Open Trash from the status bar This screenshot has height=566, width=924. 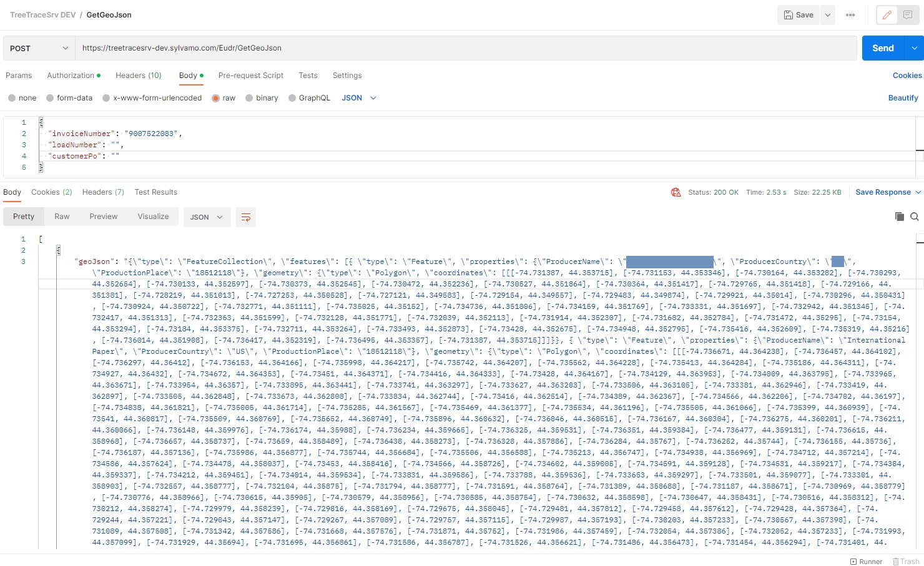(905, 561)
